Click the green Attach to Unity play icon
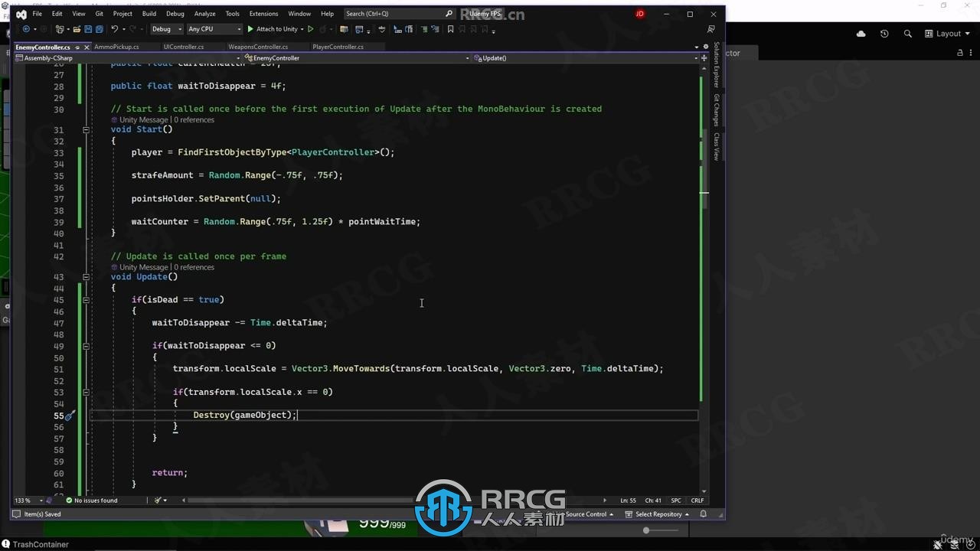Viewport: 980px width, 551px height. tap(250, 29)
